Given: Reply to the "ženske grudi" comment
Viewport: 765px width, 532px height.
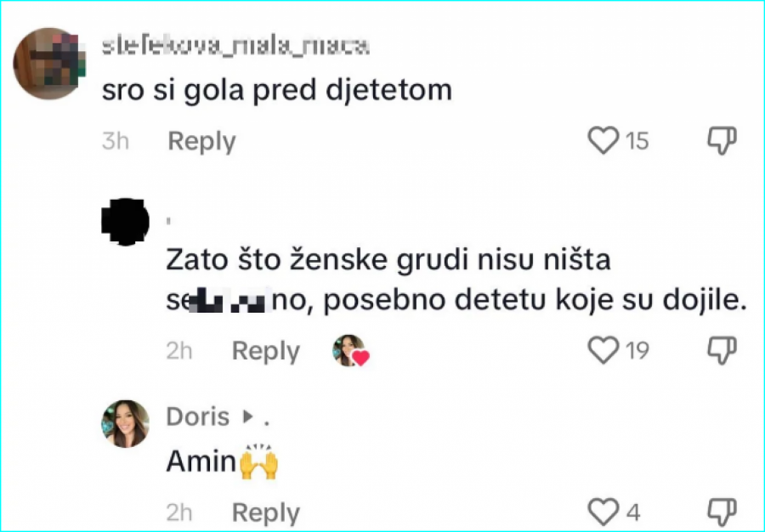Looking at the screenshot, I should pyautogui.click(x=265, y=351).
